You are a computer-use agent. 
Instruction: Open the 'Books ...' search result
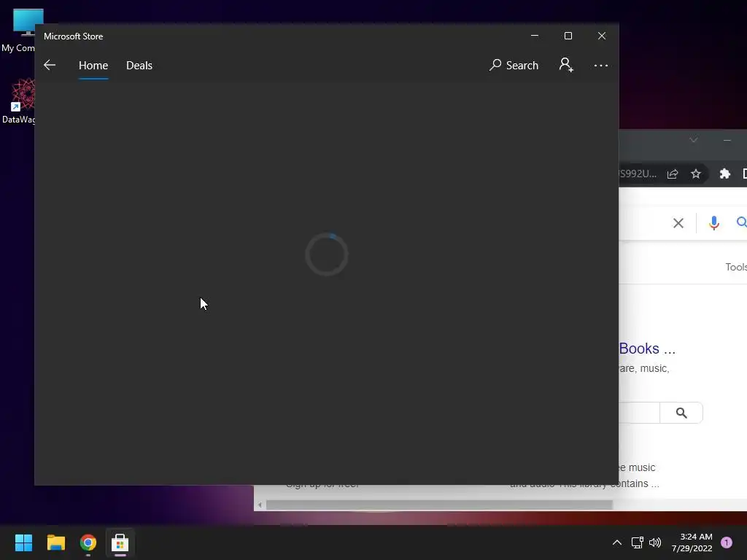pyautogui.click(x=647, y=349)
